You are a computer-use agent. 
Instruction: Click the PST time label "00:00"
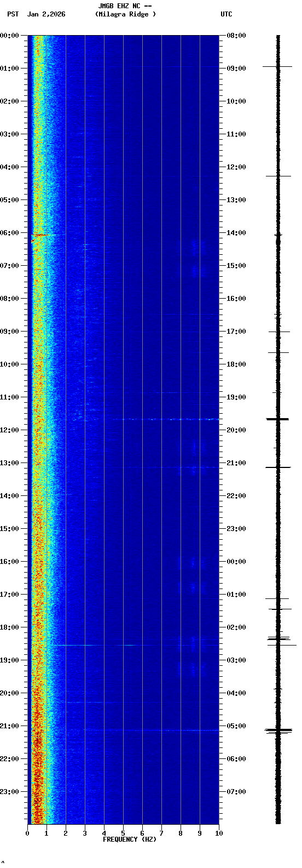(x=9, y=36)
